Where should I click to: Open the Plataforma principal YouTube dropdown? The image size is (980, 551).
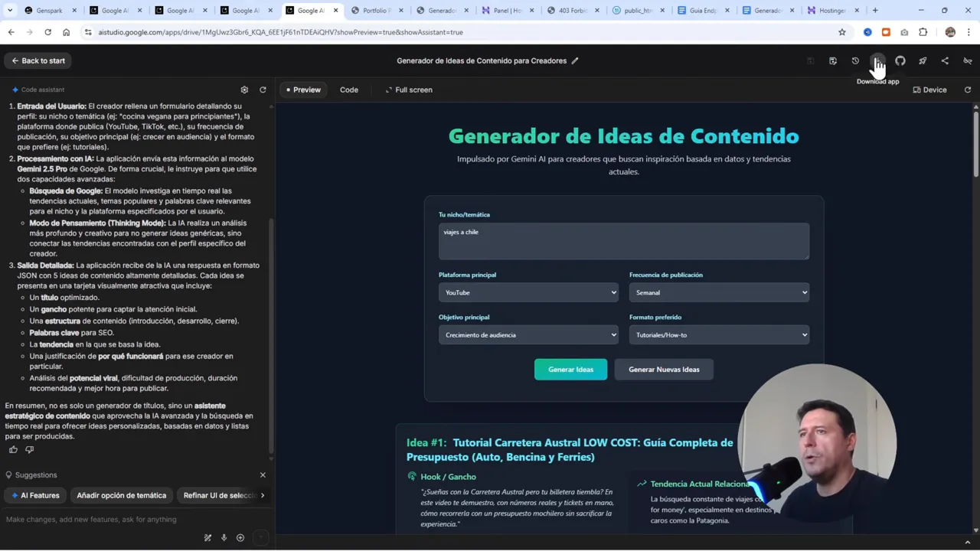(x=528, y=292)
